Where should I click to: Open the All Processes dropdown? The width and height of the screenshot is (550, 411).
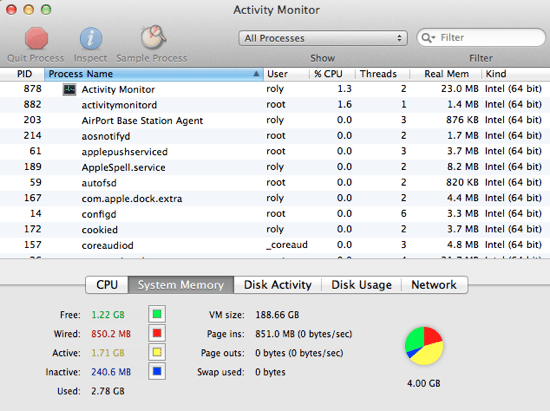point(323,38)
